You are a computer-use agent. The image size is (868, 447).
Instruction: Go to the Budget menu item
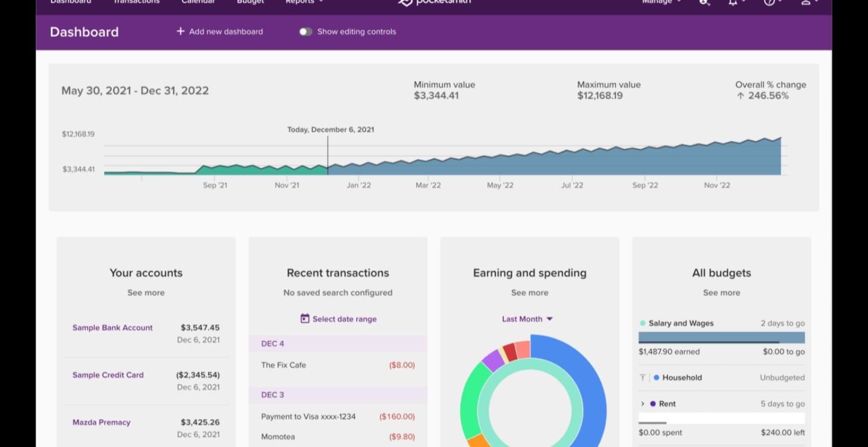click(250, 2)
